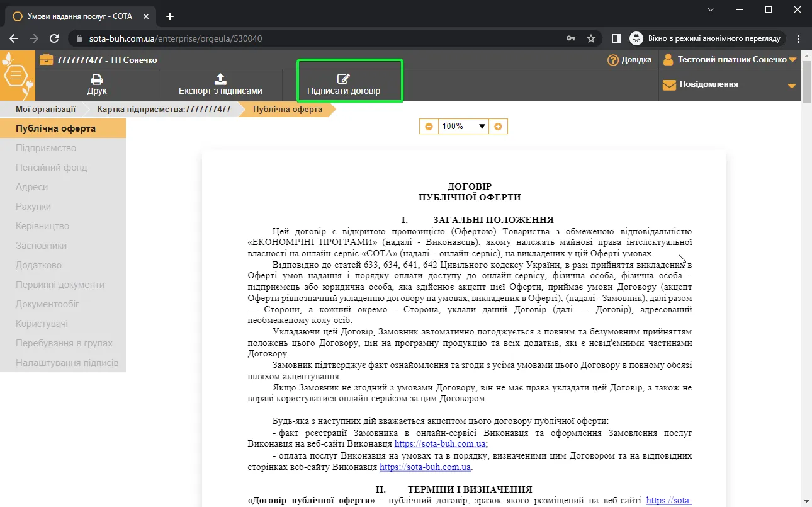Viewport: 812px width, 507px height.
Task: Open Додатково sidebar item
Action: point(63,265)
